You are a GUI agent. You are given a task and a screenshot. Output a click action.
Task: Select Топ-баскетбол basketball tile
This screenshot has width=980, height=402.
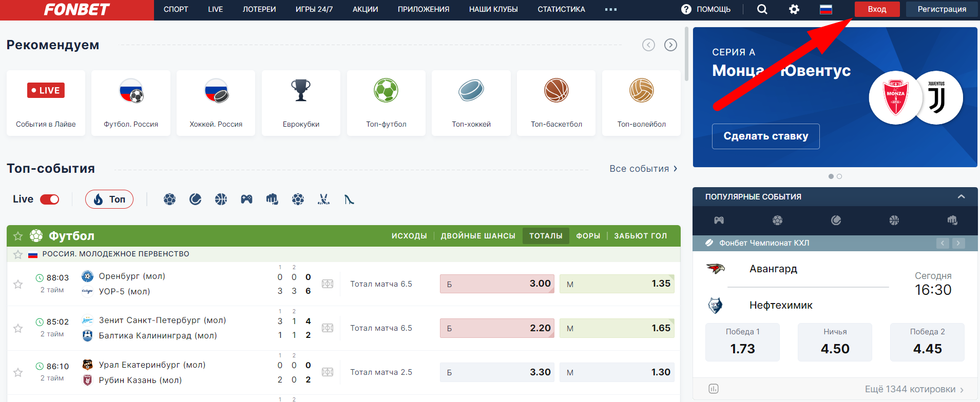(x=556, y=103)
